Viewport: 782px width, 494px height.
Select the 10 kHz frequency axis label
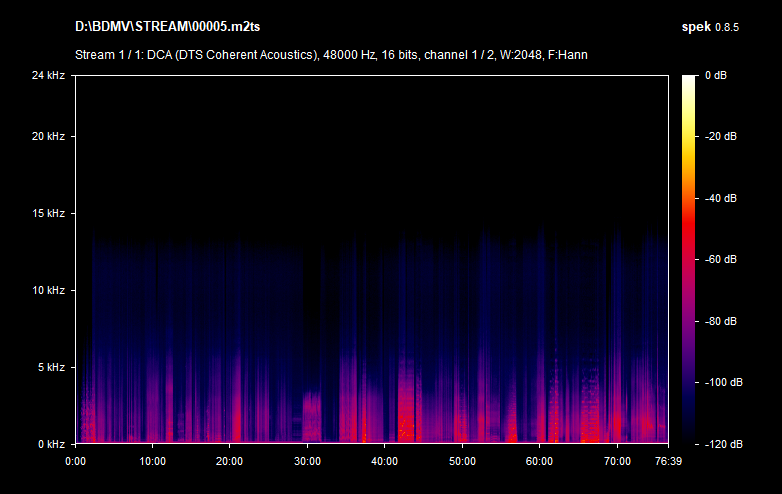click(x=47, y=290)
